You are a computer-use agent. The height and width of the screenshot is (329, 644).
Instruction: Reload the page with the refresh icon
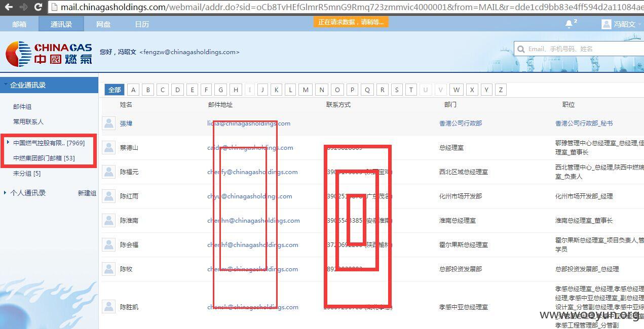(x=38, y=7)
